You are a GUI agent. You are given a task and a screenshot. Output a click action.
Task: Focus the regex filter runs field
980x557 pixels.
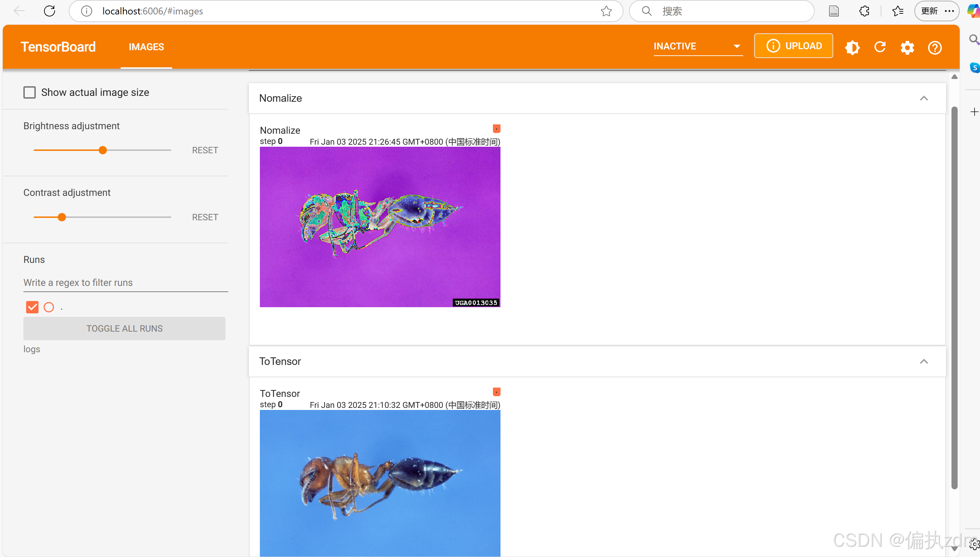coord(125,282)
